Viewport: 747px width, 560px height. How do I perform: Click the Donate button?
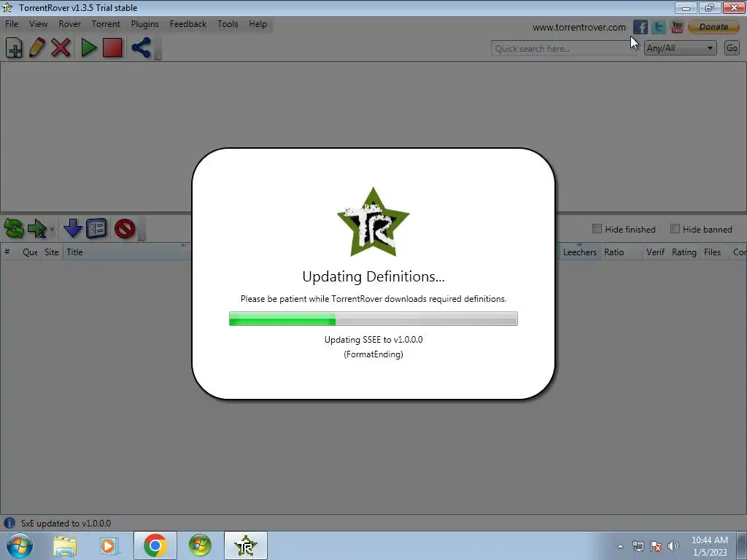[713, 27]
